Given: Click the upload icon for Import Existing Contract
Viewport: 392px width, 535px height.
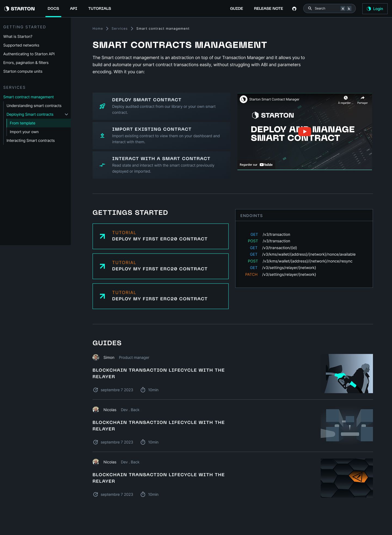Looking at the screenshot, I should 102,136.
